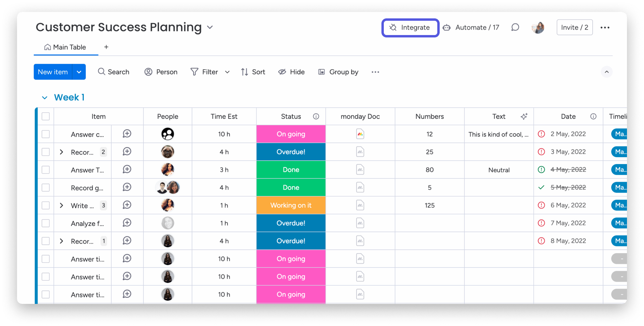
Task: Expand the Write item subitems
Action: pyautogui.click(x=62, y=205)
